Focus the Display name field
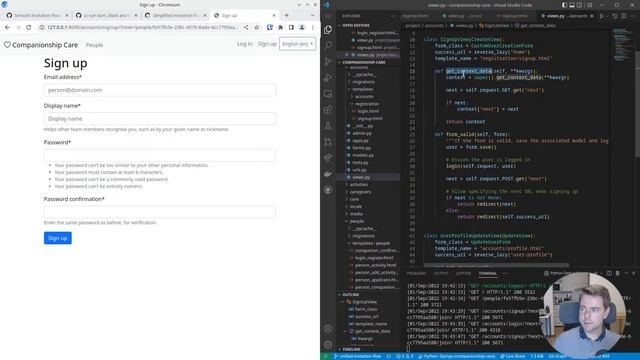 [x=160, y=118]
